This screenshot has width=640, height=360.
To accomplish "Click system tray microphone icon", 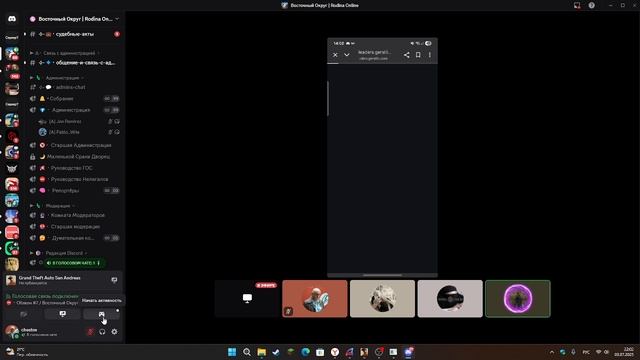I will [x=573, y=352].
